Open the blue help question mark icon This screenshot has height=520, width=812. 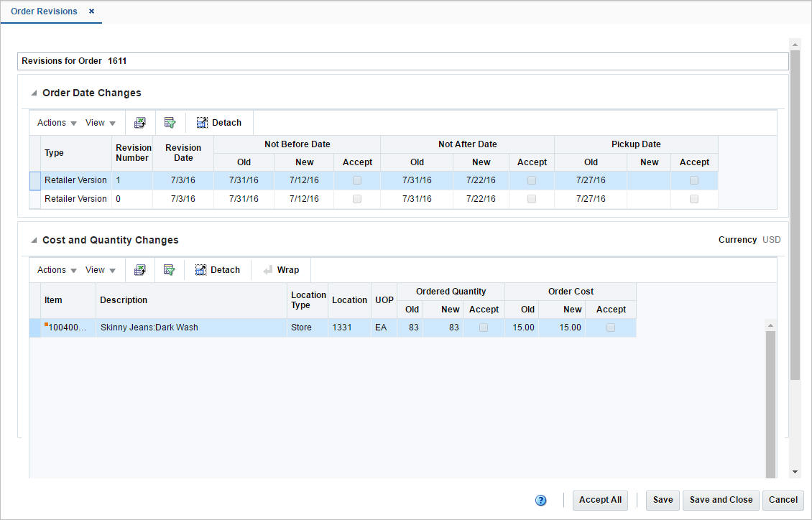[x=540, y=501]
